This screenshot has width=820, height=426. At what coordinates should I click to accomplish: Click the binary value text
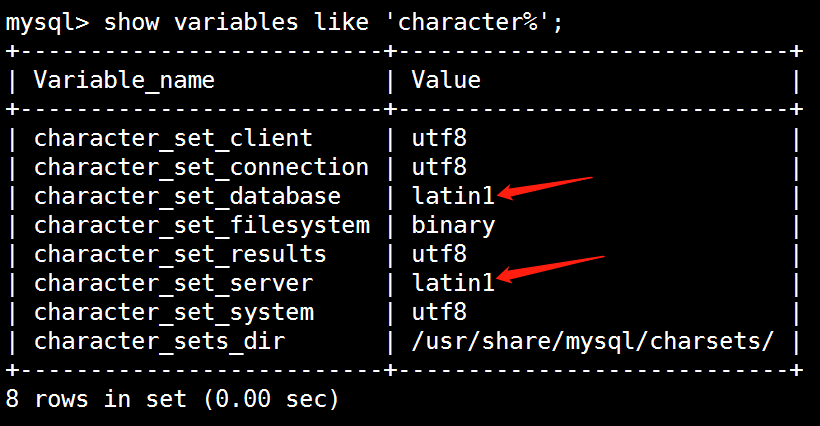[x=453, y=225]
